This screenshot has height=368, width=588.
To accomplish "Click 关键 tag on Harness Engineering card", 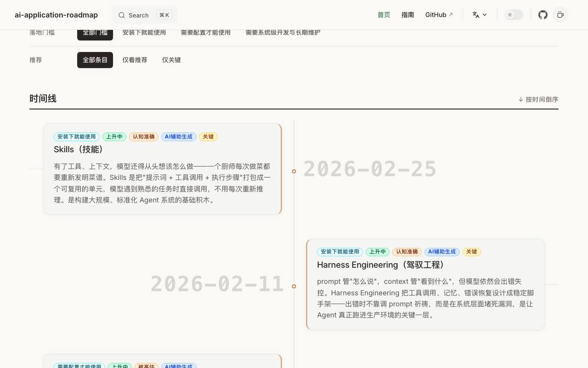I will pos(472,252).
